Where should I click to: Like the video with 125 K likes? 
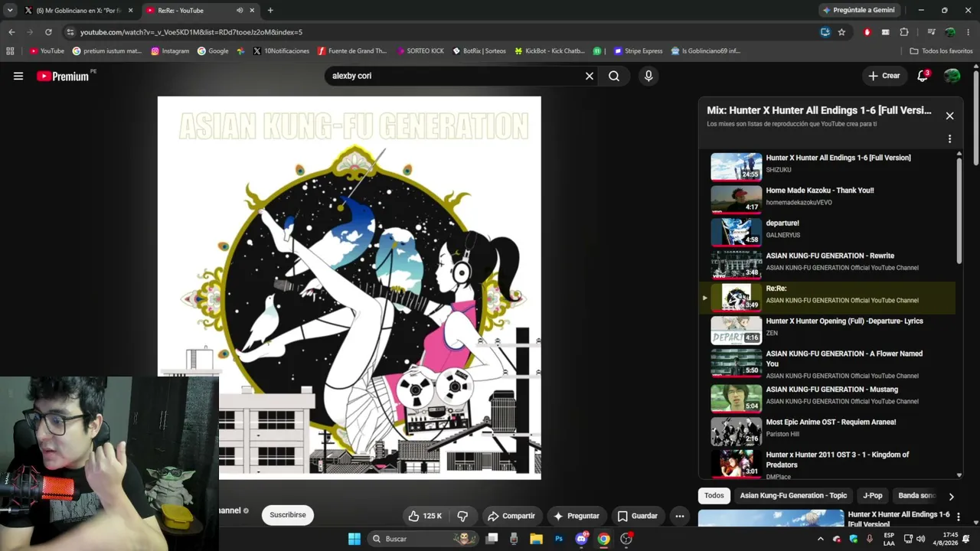point(426,516)
